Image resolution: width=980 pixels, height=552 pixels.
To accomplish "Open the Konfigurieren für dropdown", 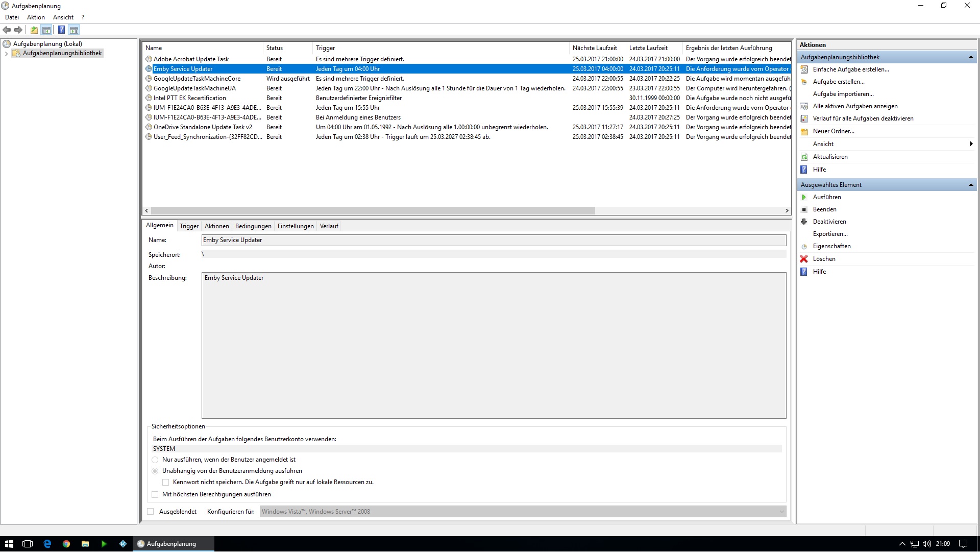I will [x=523, y=512].
